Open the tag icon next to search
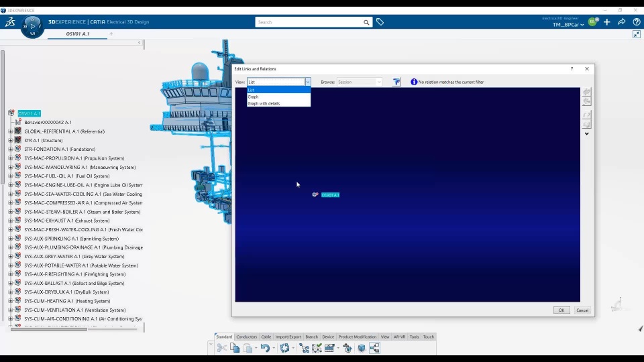The width and height of the screenshot is (644, 362). click(x=380, y=22)
